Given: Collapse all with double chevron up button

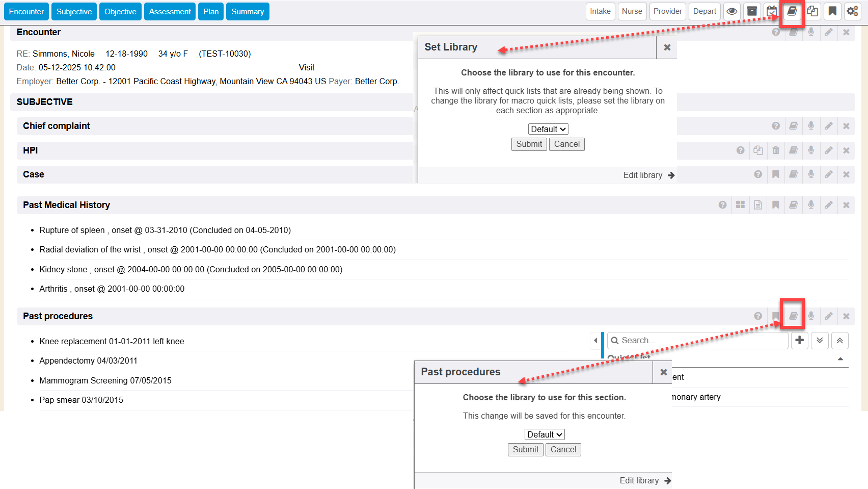Looking at the screenshot, I should pos(839,340).
